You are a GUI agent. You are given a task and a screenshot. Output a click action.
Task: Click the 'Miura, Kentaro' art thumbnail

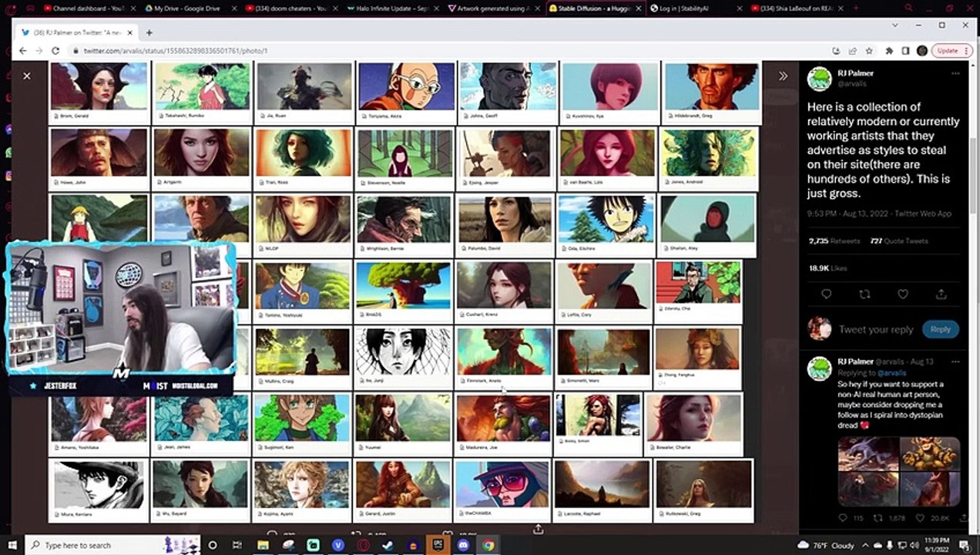98,490
